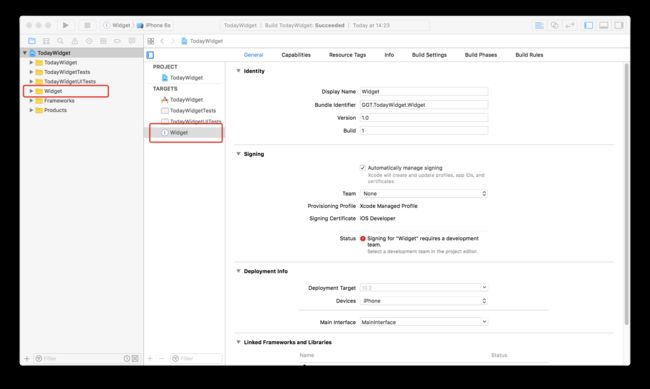Collapse the Deployment Info section

pyautogui.click(x=238, y=271)
